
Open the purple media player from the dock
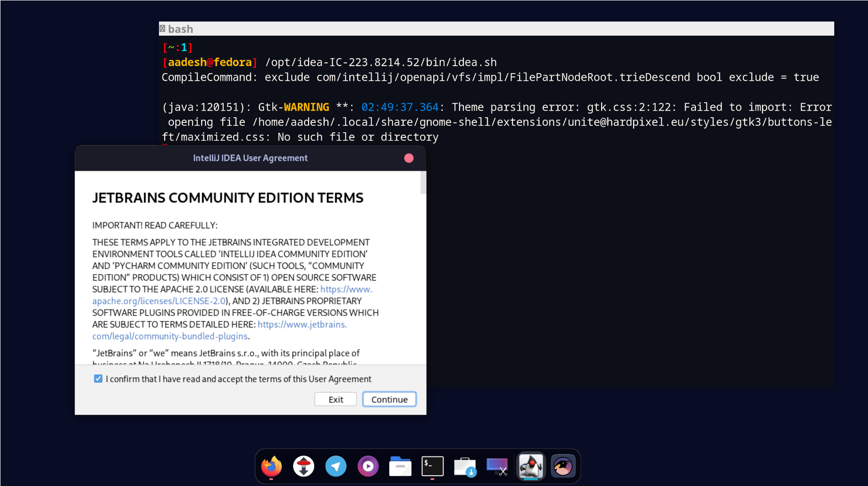tap(368, 466)
